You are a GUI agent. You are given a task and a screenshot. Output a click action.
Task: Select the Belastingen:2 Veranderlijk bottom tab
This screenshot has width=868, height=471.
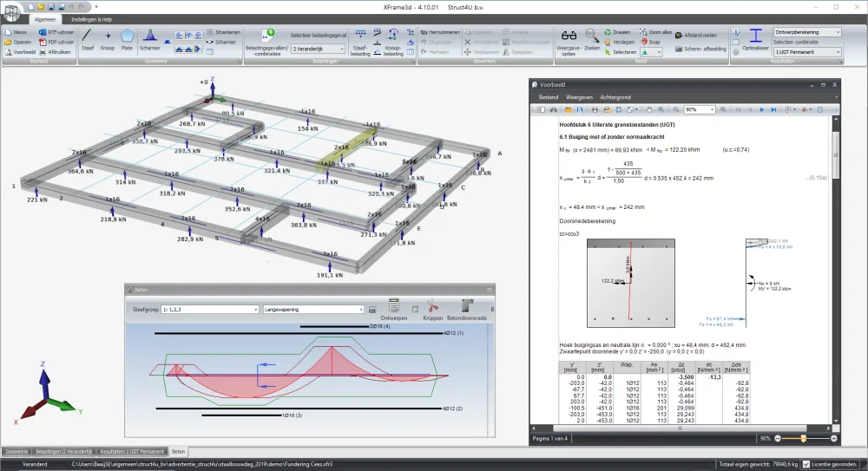point(63,452)
